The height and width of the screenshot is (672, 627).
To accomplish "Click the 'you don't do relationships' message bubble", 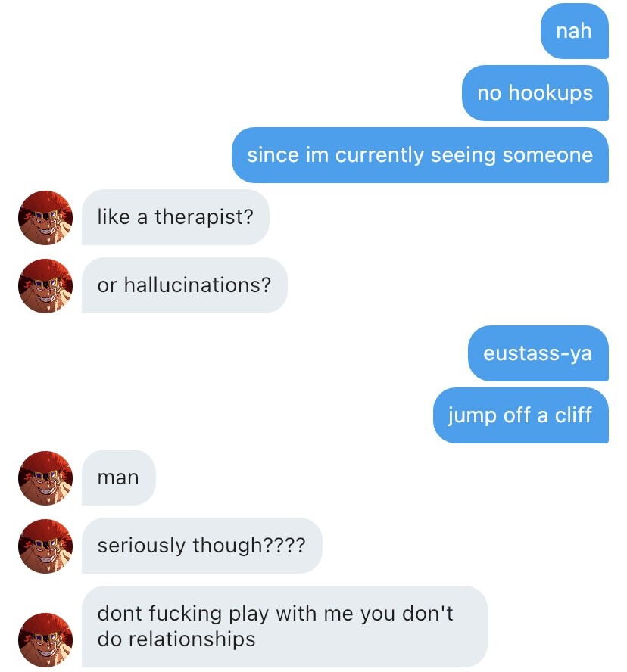I will [284, 627].
